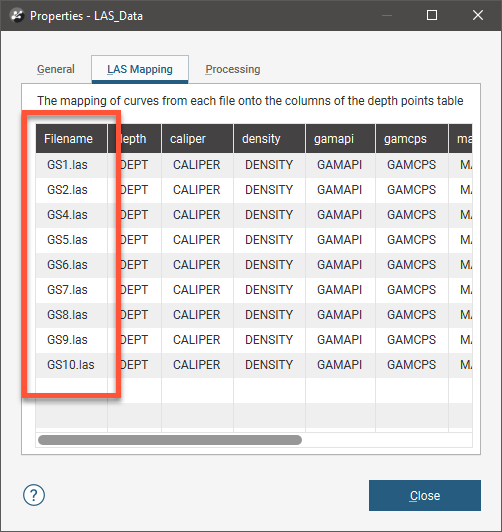Click the density column header
Image resolution: width=502 pixels, height=532 pixels.
pos(269,139)
